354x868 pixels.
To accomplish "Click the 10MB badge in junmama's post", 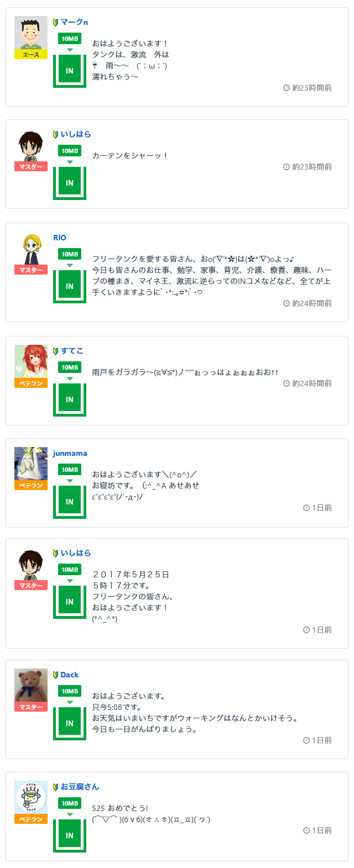I will pyautogui.click(x=70, y=470).
